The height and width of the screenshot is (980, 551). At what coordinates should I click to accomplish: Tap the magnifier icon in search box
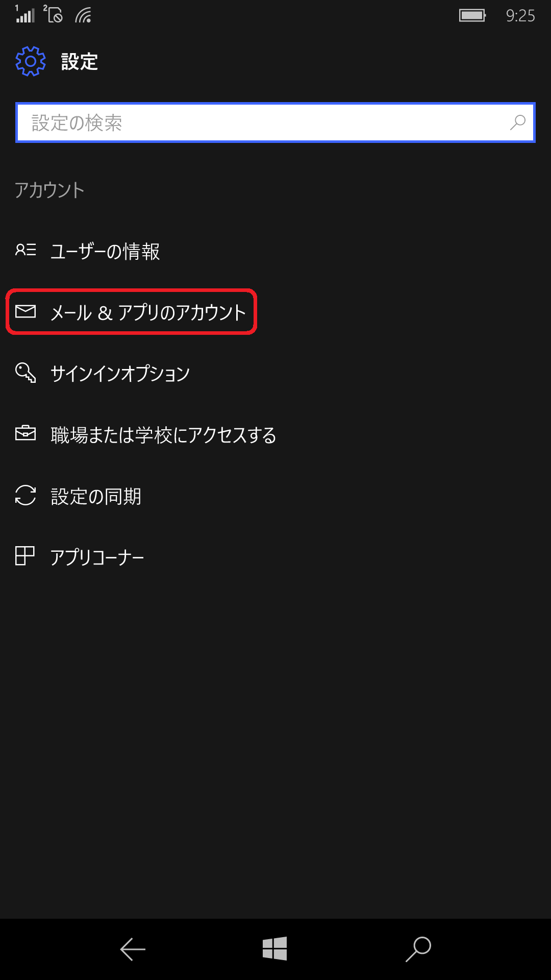[x=517, y=122]
